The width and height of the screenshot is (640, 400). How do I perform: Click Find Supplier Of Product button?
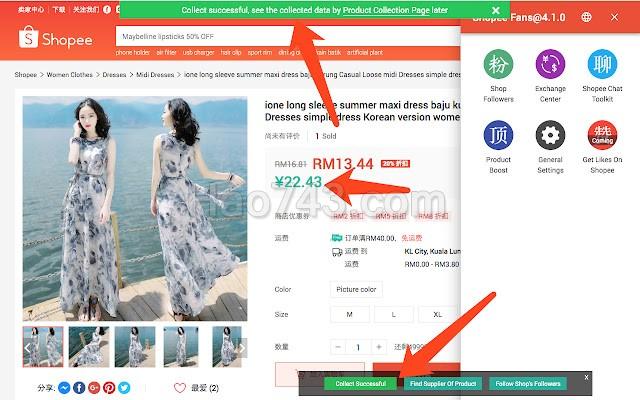pos(443,384)
